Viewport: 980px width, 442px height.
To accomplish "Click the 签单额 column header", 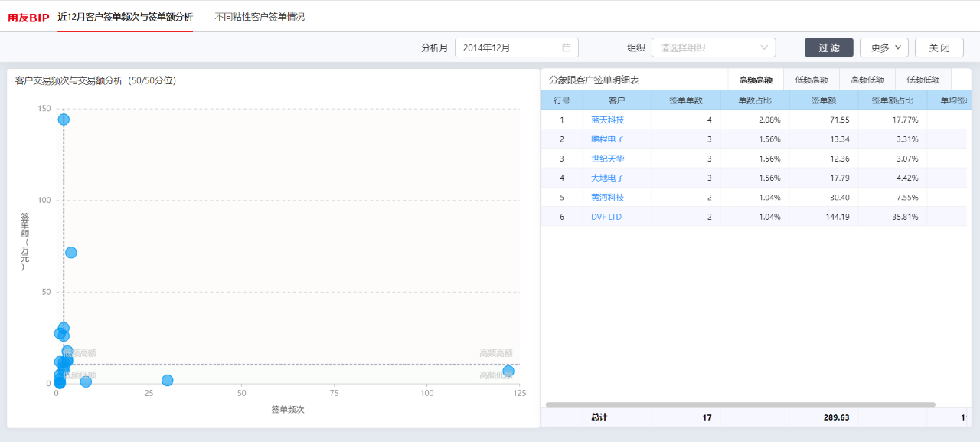I will pyautogui.click(x=824, y=100).
